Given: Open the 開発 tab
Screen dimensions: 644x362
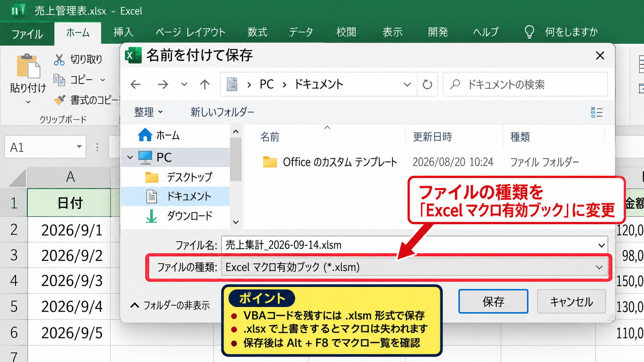Looking at the screenshot, I should pos(438,32).
